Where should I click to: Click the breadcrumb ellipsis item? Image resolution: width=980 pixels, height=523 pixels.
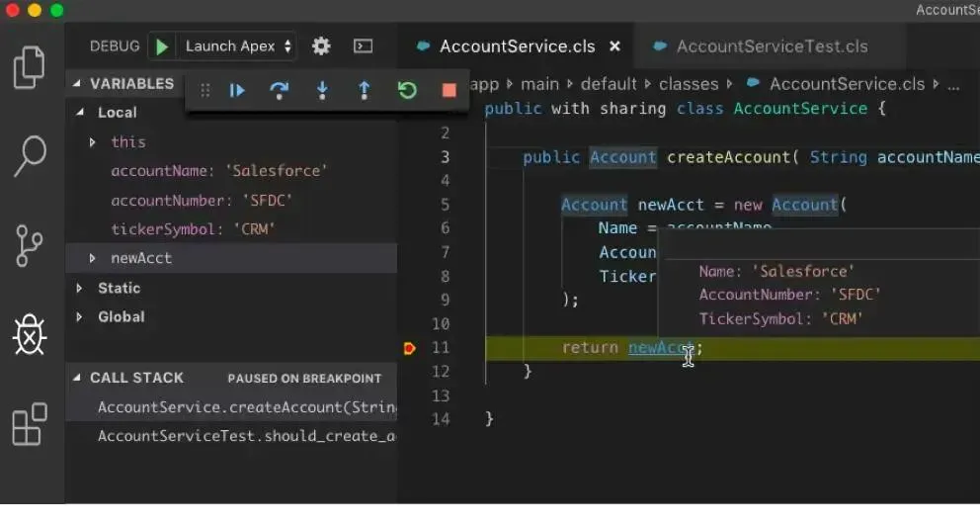click(953, 84)
